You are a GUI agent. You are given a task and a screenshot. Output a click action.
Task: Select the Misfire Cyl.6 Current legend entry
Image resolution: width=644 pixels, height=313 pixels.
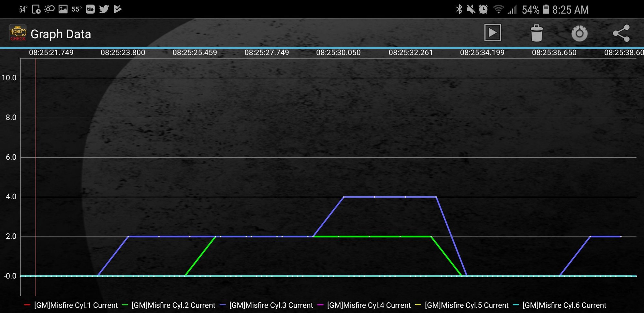point(564,305)
